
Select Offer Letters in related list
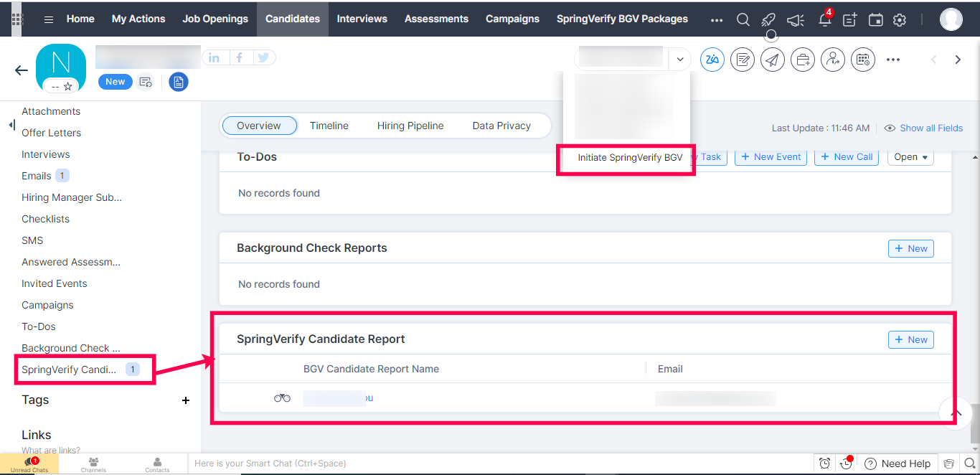[52, 133]
